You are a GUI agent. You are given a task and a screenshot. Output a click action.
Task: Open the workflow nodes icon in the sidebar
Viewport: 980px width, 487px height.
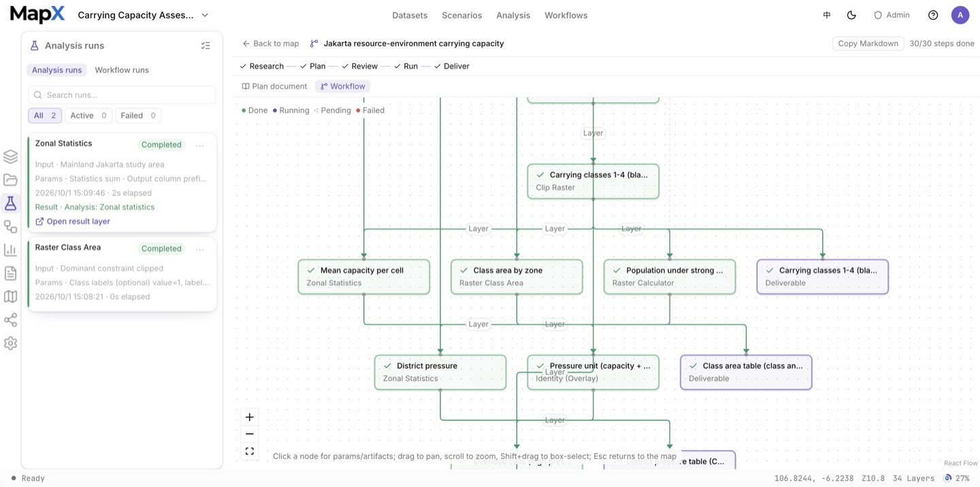coord(10,226)
